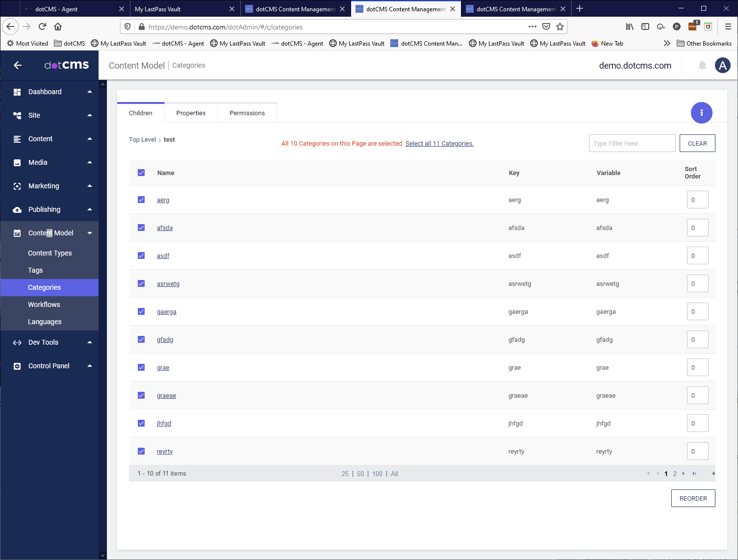This screenshot has height=560, width=738.
Task: Open the Permissions tab
Action: pyautogui.click(x=247, y=113)
